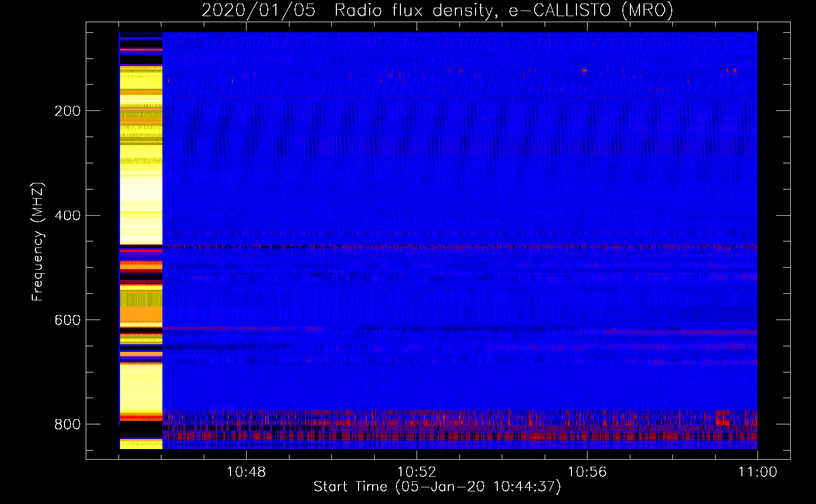This screenshot has height=504, width=816.
Task: Click the 800 frequency tick label
Action: click(68, 425)
